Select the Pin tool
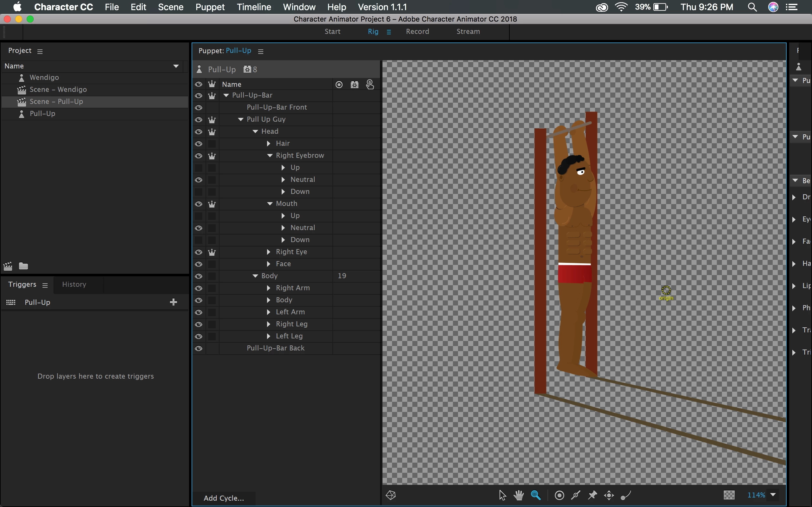Screen dimensions: 812x507 point(592,495)
